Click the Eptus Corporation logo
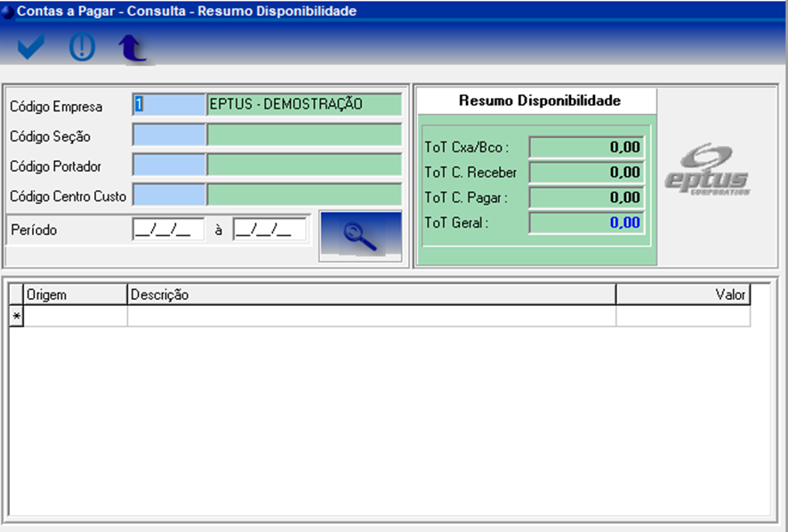This screenshot has height=532, width=788. pos(707,170)
